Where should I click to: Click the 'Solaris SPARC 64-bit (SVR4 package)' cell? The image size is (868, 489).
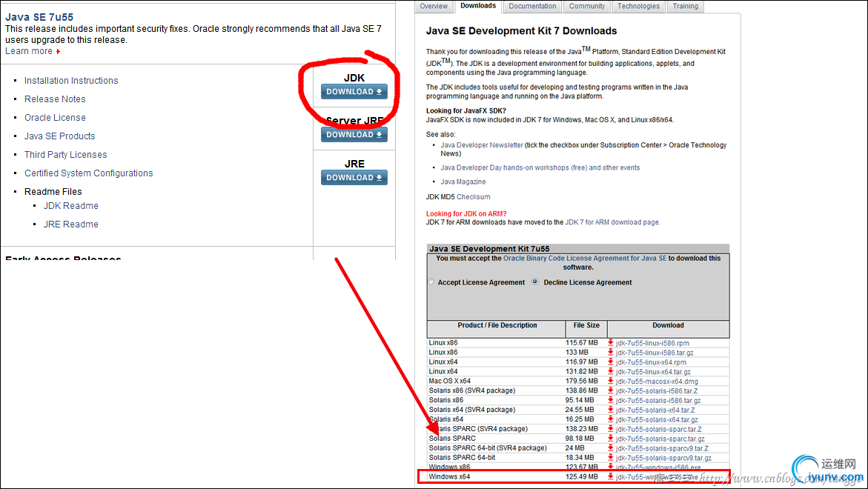pyautogui.click(x=488, y=448)
